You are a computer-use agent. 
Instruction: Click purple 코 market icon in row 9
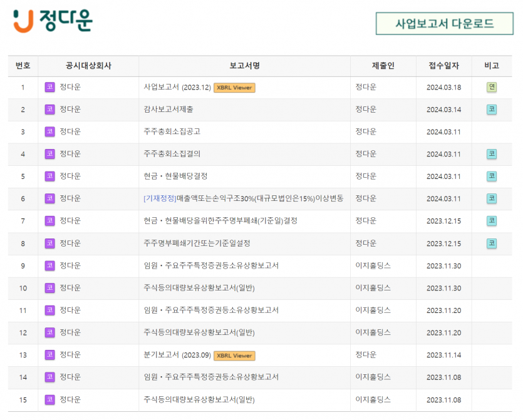[49, 265]
